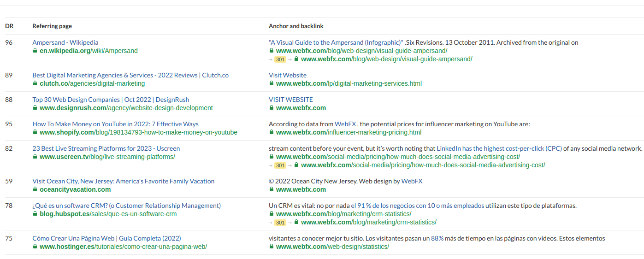The width and height of the screenshot is (644, 259).
Task: Open Cómo Crear Una Página Web link
Action: pyautogui.click(x=106, y=238)
